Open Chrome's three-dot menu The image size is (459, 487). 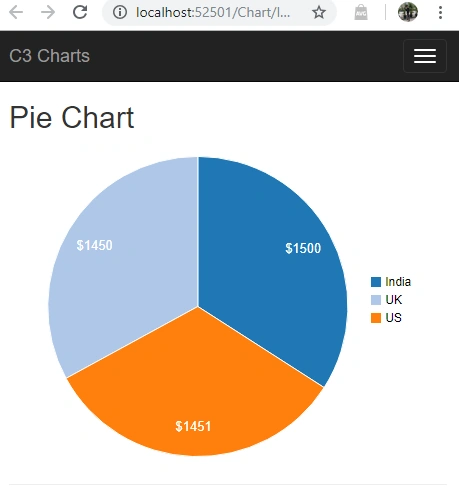tap(440, 12)
